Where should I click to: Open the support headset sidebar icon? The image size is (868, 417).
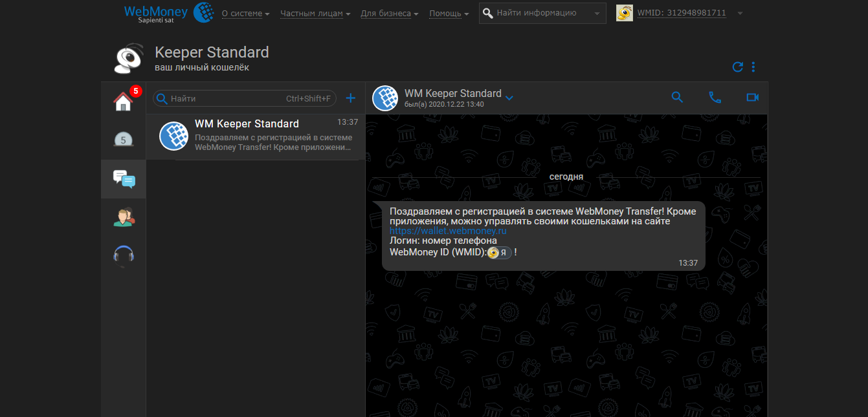[124, 256]
